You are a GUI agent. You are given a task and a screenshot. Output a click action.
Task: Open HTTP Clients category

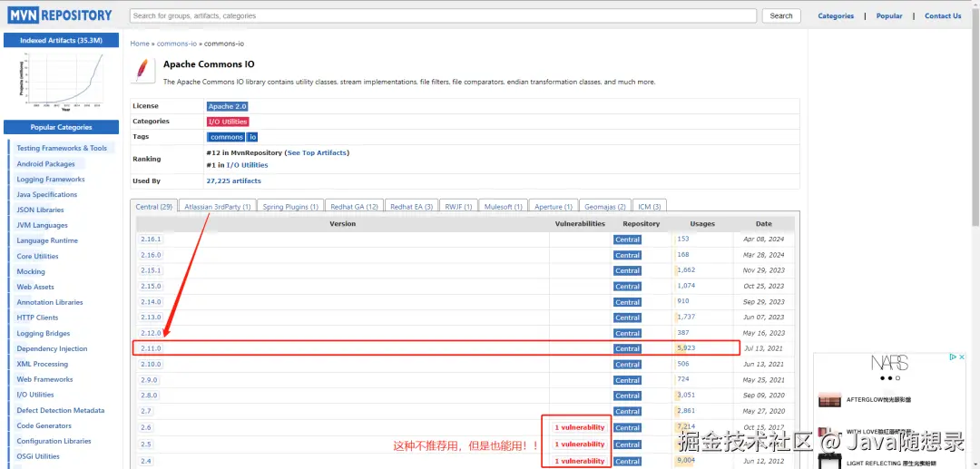click(x=37, y=318)
